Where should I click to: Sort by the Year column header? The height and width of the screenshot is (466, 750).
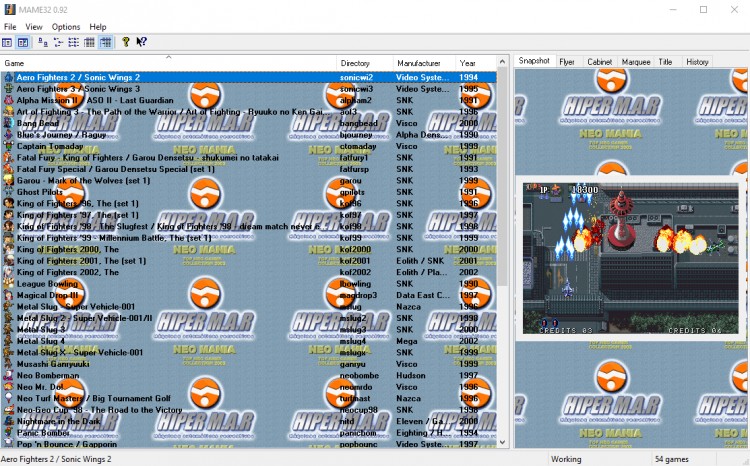point(475,63)
